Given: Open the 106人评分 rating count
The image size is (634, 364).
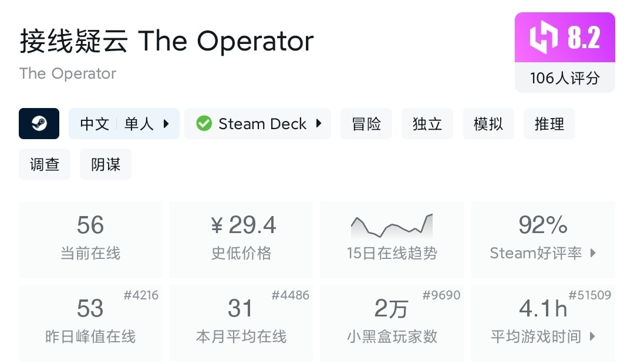Looking at the screenshot, I should (x=565, y=78).
